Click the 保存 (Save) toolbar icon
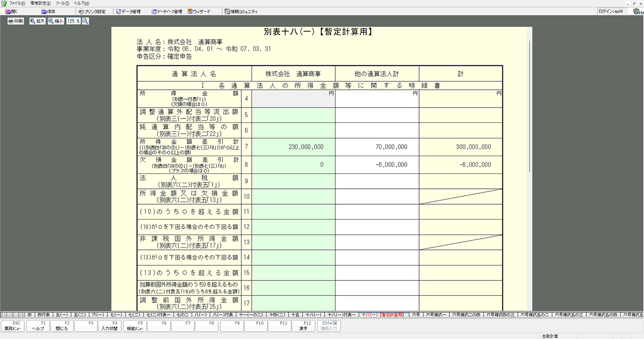644x339 pixels. pos(48,11)
